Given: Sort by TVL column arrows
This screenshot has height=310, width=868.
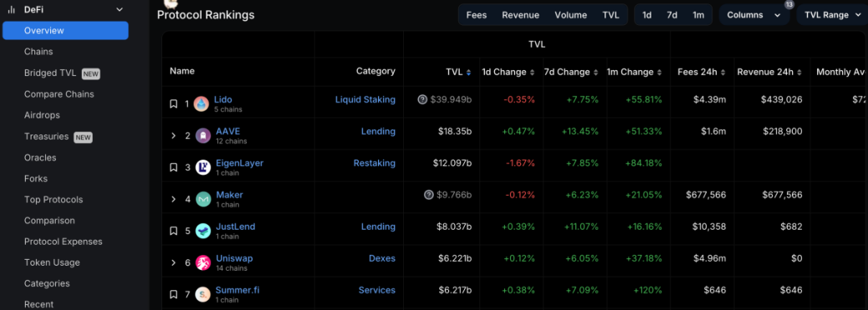Looking at the screenshot, I should click(469, 73).
